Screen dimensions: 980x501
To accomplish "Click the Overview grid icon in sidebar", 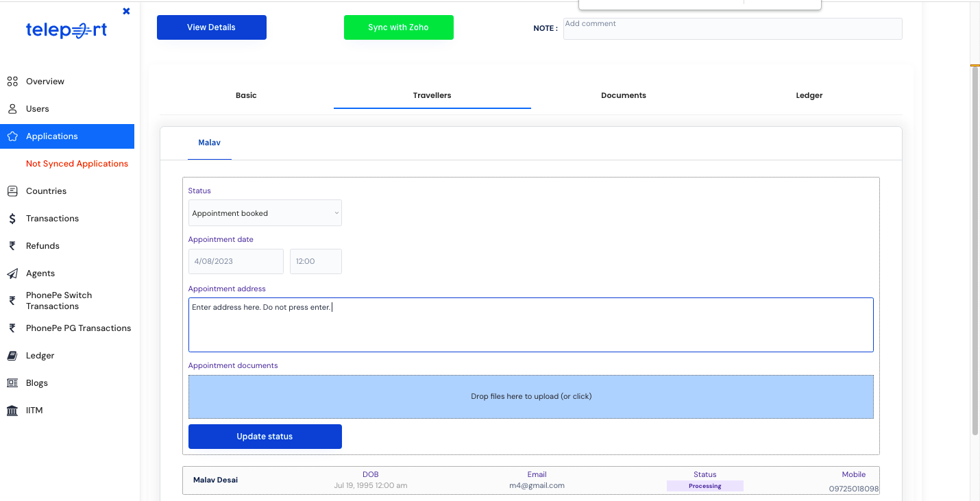I will click(x=12, y=82).
